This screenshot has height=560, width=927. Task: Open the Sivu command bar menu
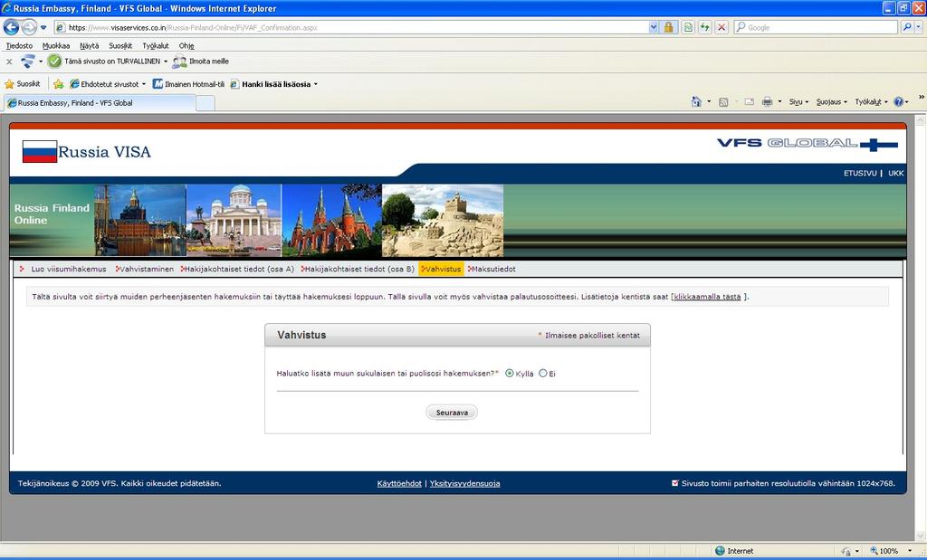[x=798, y=101]
